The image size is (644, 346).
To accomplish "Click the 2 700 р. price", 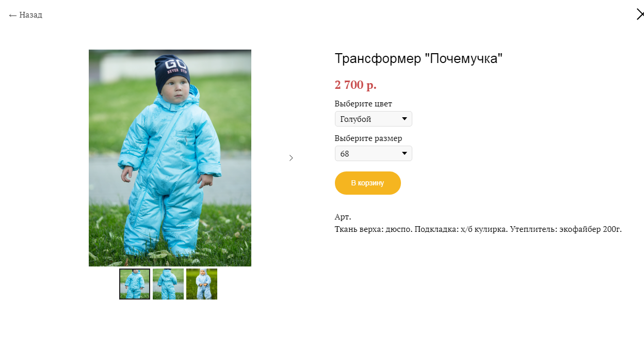I will pyautogui.click(x=356, y=85).
